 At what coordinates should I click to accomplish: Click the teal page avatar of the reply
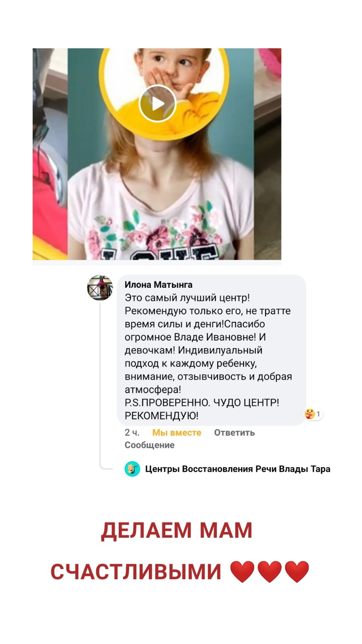pos(132,469)
